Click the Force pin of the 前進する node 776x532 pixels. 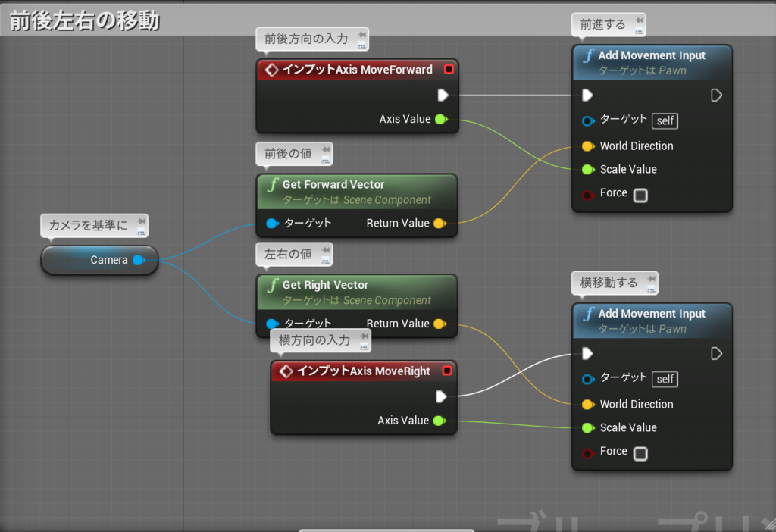pyautogui.click(x=588, y=195)
